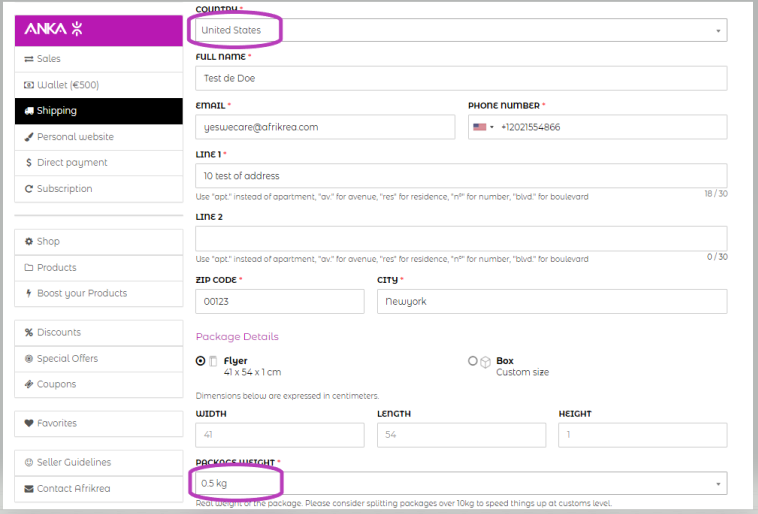
Task: Select the Flyer package radio button
Action: (200, 361)
